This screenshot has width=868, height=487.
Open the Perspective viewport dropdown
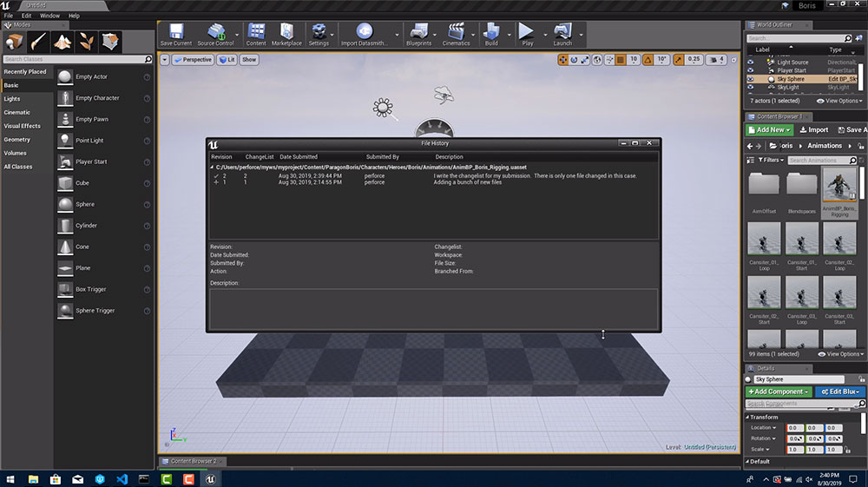[192, 60]
